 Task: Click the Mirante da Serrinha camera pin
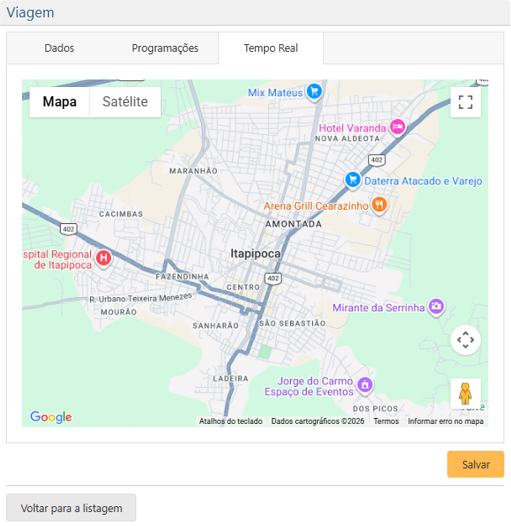(x=437, y=307)
